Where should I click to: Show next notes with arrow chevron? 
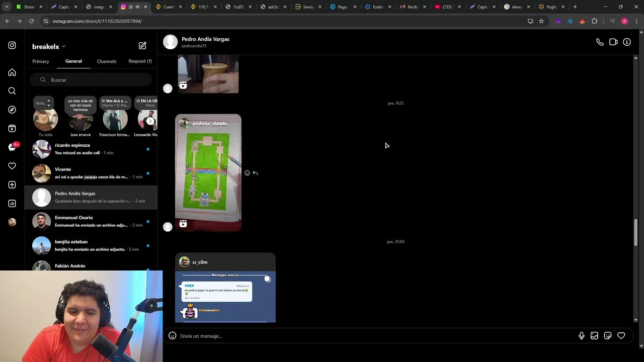[150, 121]
